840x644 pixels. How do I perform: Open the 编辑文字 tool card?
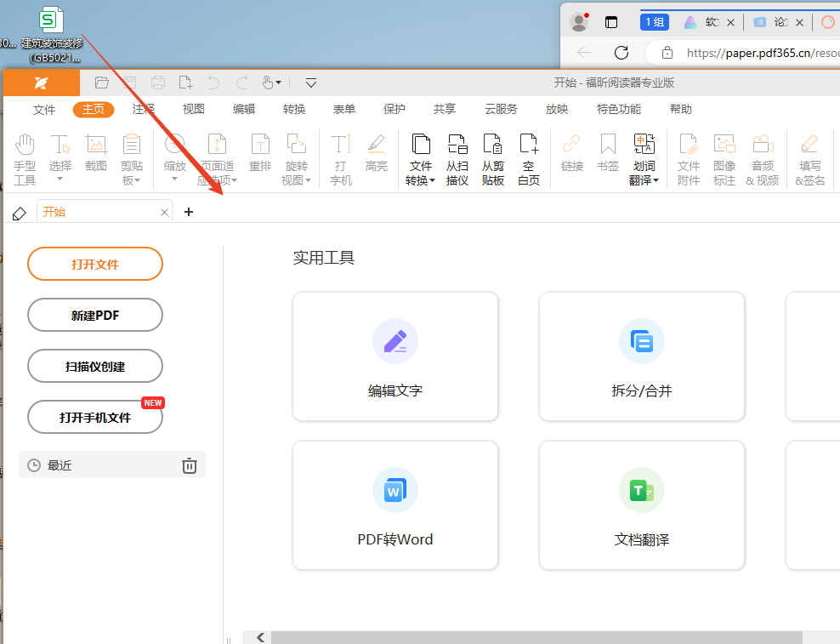pos(395,356)
